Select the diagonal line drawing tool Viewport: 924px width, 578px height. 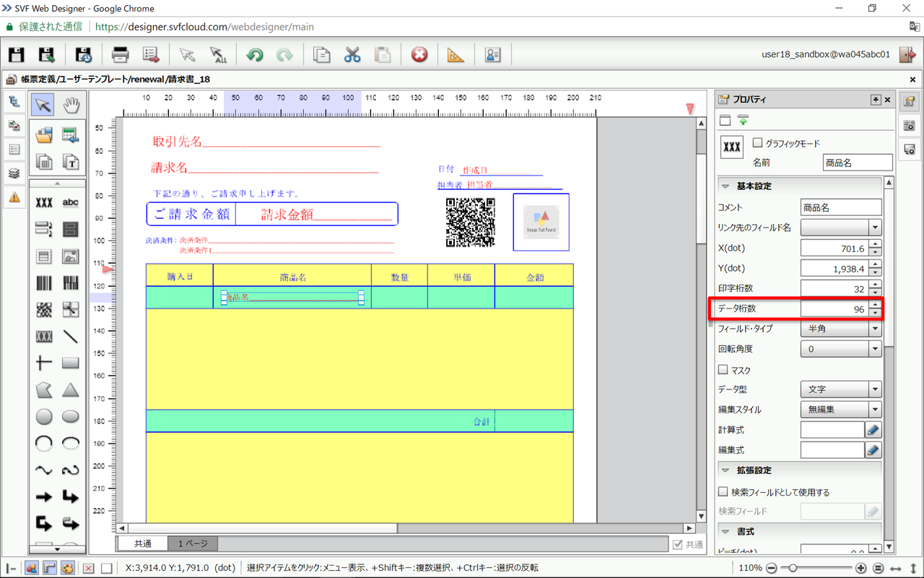click(x=71, y=337)
